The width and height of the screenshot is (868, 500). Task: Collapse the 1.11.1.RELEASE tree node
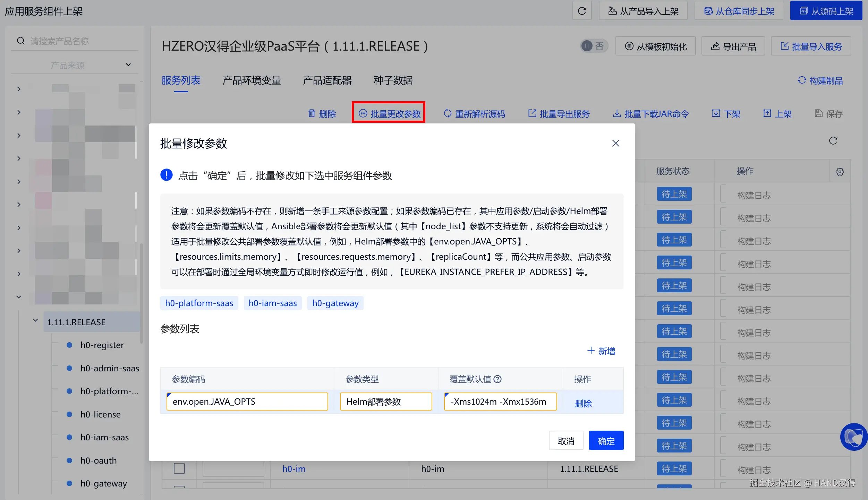[35, 321]
